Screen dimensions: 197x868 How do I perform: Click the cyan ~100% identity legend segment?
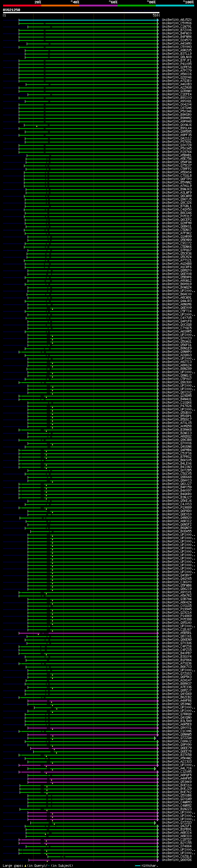point(175,6)
